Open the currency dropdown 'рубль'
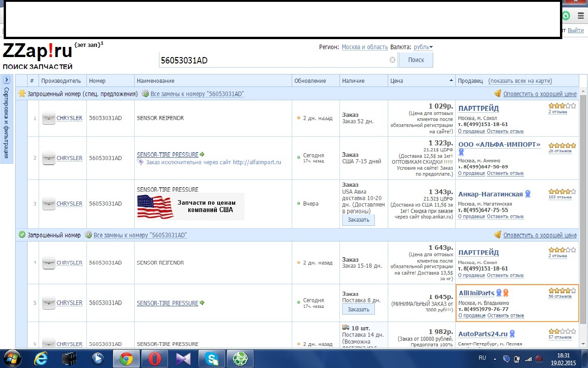 coord(423,47)
